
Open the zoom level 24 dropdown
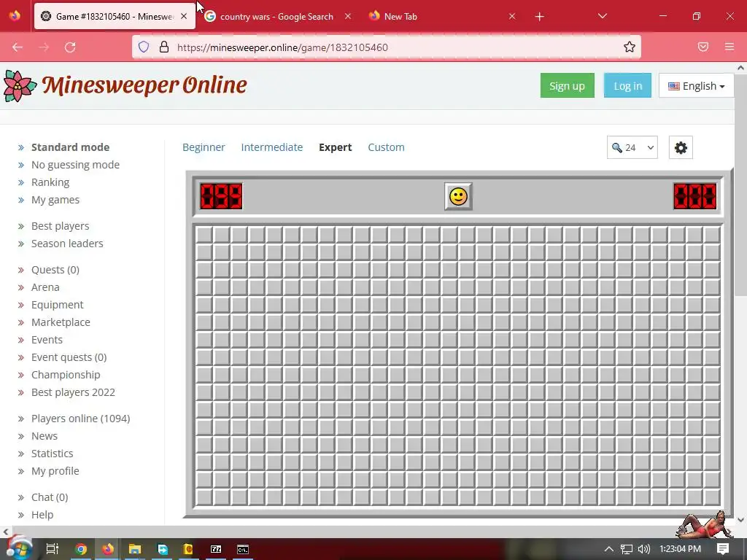coord(632,147)
